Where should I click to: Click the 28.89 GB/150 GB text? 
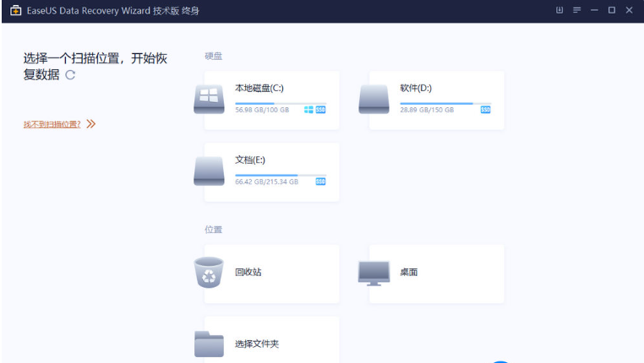click(x=427, y=110)
